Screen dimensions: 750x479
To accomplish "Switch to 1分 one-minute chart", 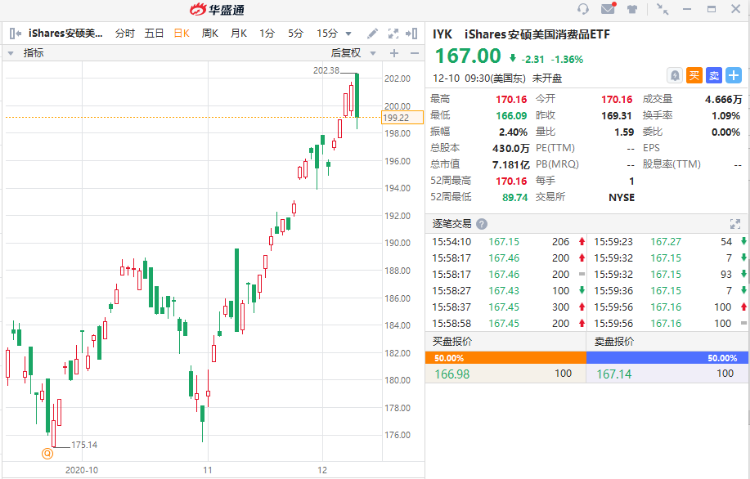I will [267, 33].
